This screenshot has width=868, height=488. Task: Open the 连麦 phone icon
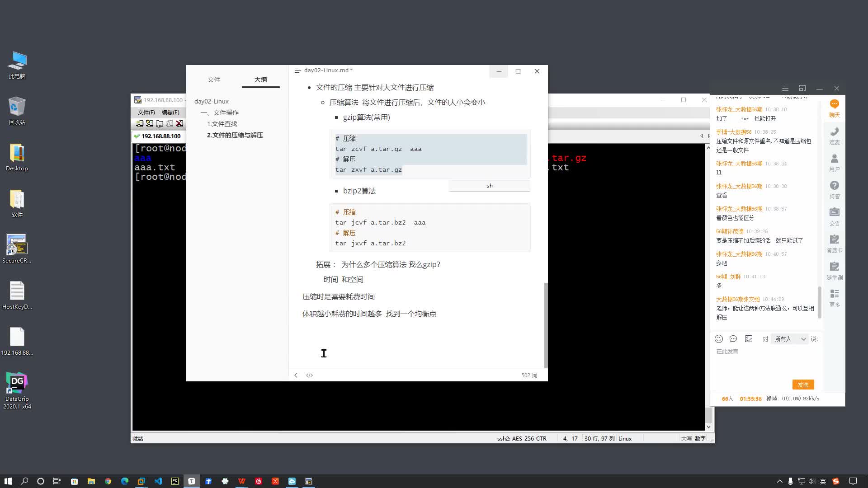835,136
